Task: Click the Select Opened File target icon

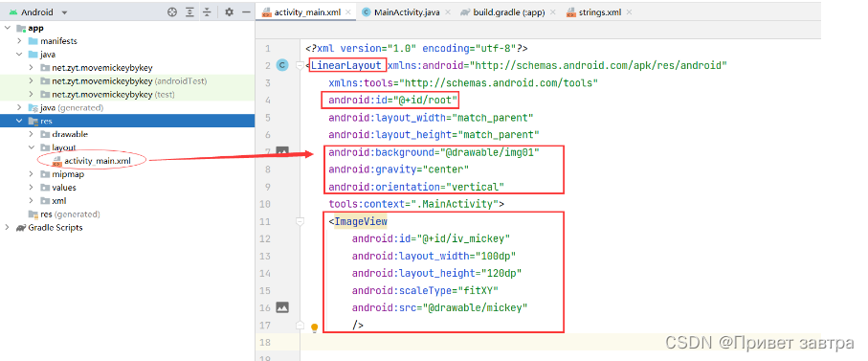Action: (x=172, y=11)
